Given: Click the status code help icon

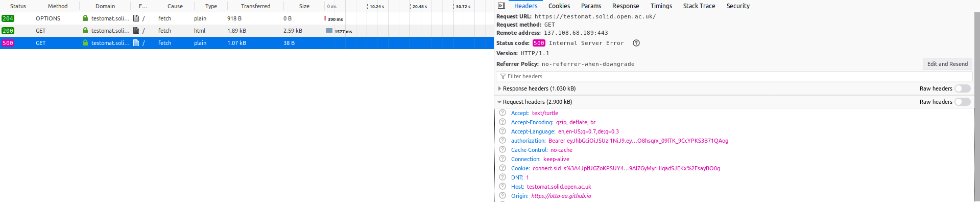Looking at the screenshot, I should pos(636,43).
